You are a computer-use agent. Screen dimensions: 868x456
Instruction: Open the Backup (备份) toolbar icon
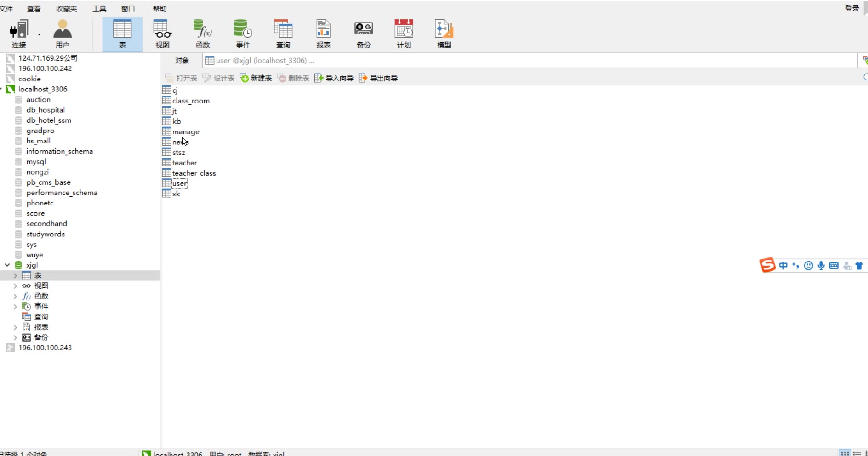[x=364, y=34]
